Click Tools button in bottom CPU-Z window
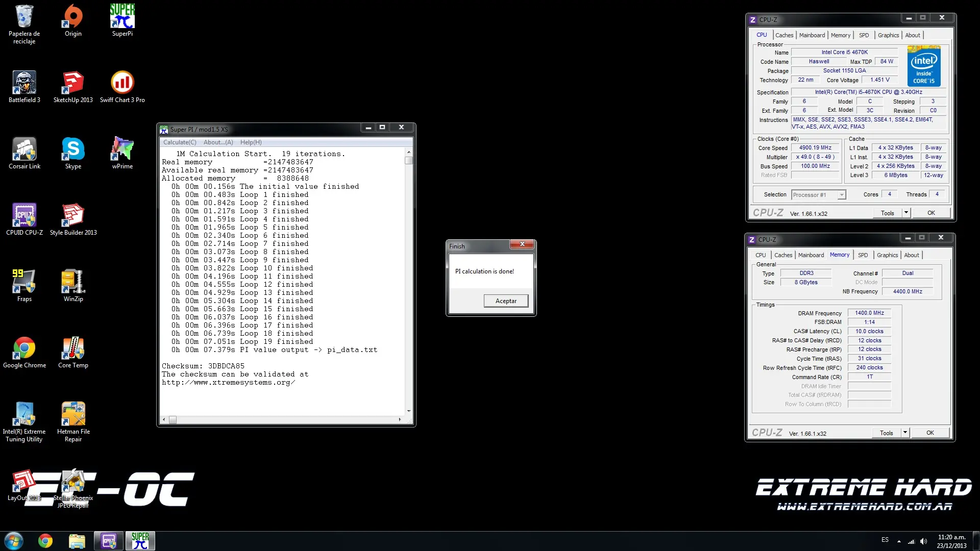Viewport: 980px width, 551px height. coord(886,433)
